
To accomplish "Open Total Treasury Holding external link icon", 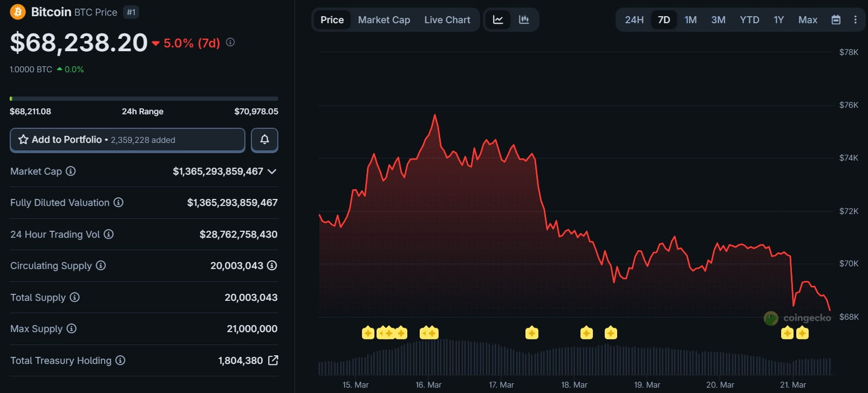I will 273,361.
